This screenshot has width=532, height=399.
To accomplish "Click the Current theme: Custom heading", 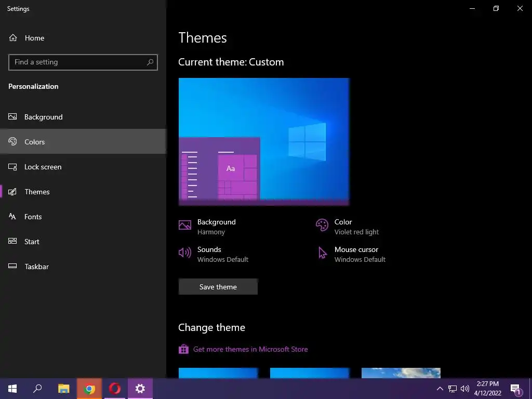I will (231, 62).
